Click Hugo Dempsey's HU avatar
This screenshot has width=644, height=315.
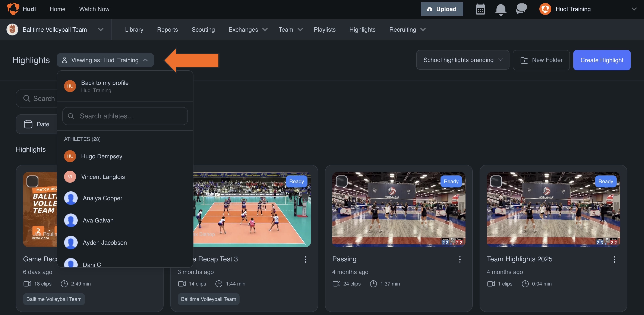70,156
